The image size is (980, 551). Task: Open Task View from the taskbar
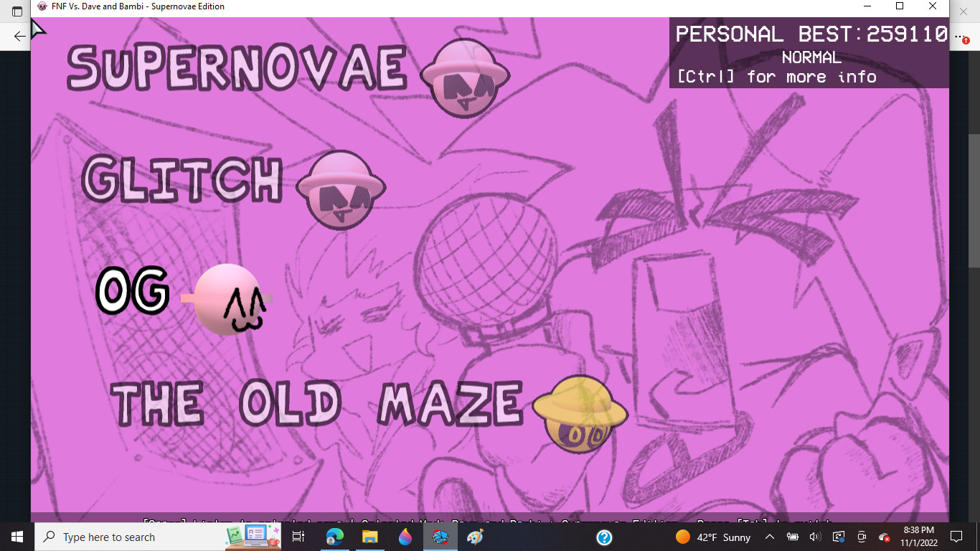tap(298, 536)
